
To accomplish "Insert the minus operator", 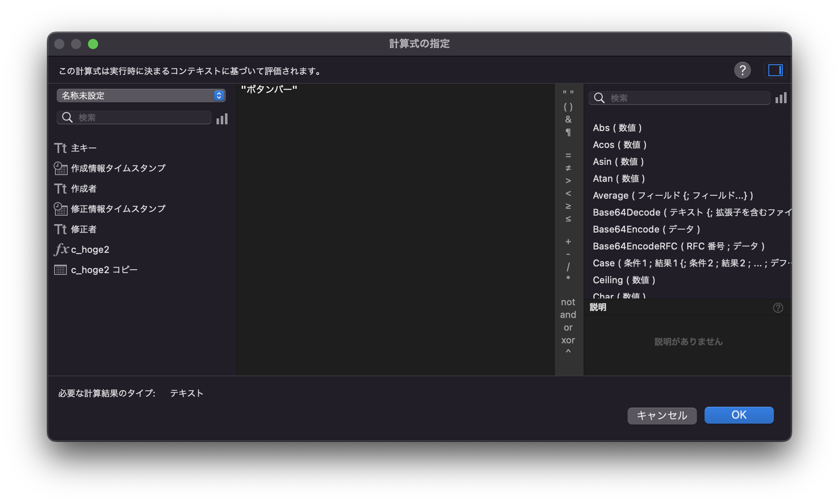I will [x=568, y=255].
